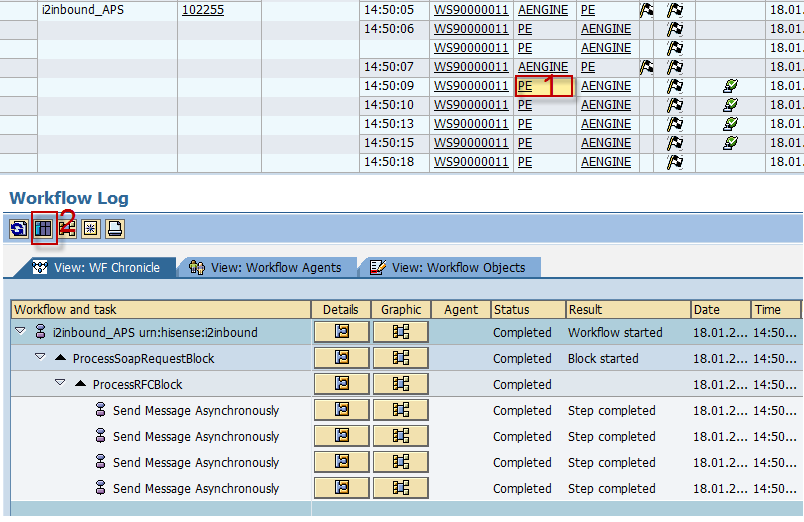Screen dimensions: 804x522
Task: Click the checkered flag in the 14:50:15 row
Action: pyautogui.click(x=675, y=143)
